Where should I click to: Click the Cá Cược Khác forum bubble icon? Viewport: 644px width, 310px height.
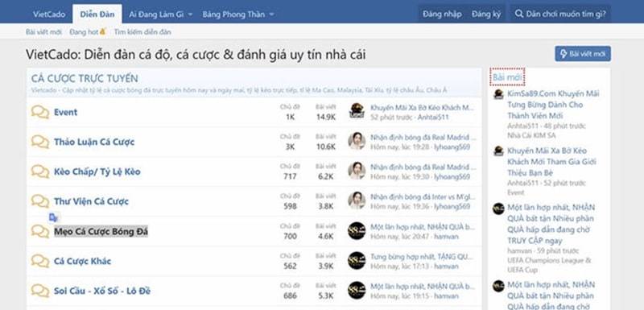(x=39, y=261)
